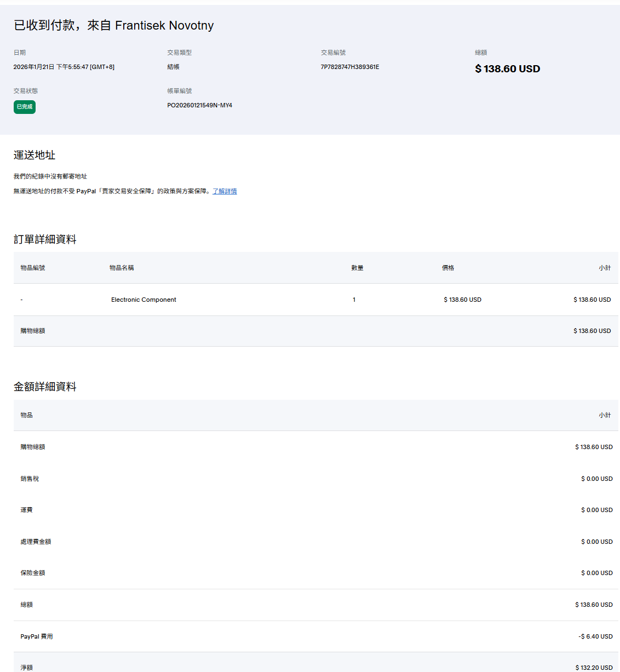Click the bold $138.60 USD total in header
Screen dimensions: 620x672
pyautogui.click(x=507, y=68)
